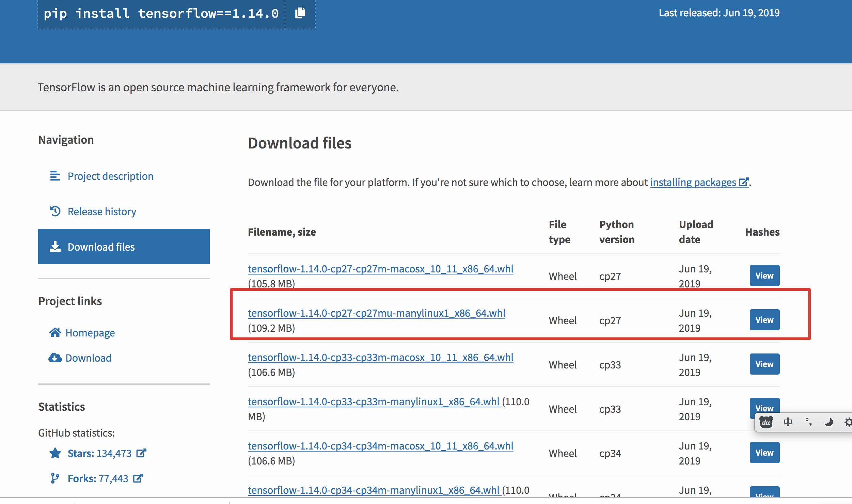The image size is (852, 504).
Task: Click the cloud Download icon under Project links
Action: click(x=55, y=358)
